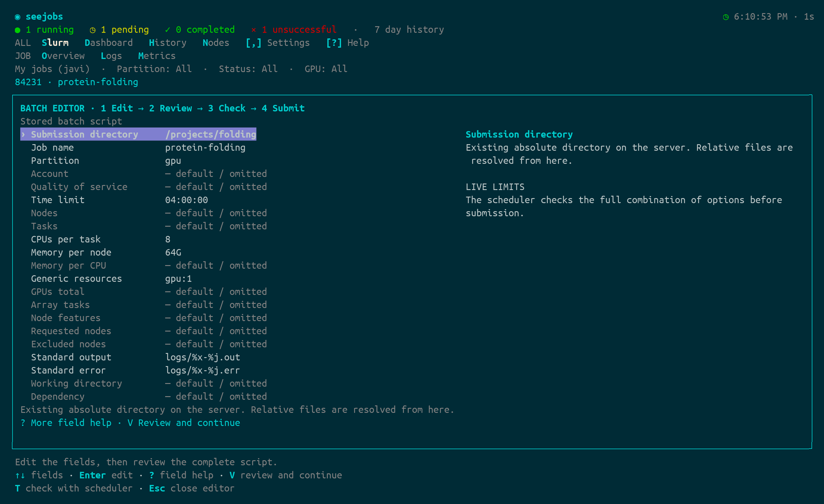
Task: Select the Quality of service row
Action: pos(143,187)
